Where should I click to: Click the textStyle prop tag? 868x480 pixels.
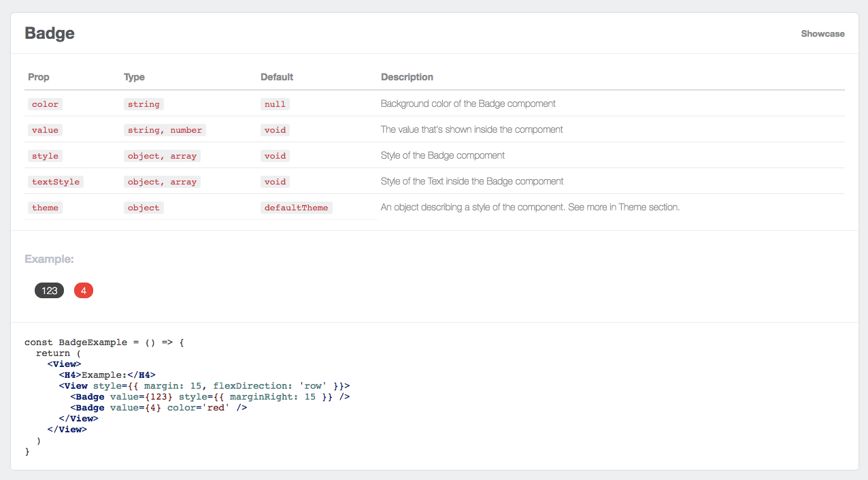click(56, 182)
